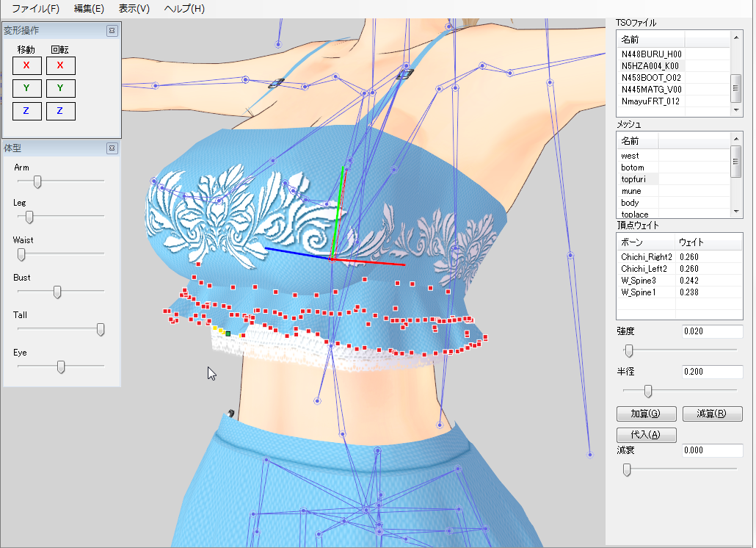Click the rotate Y axis button
Screen dimensions: 756x548
click(x=60, y=89)
